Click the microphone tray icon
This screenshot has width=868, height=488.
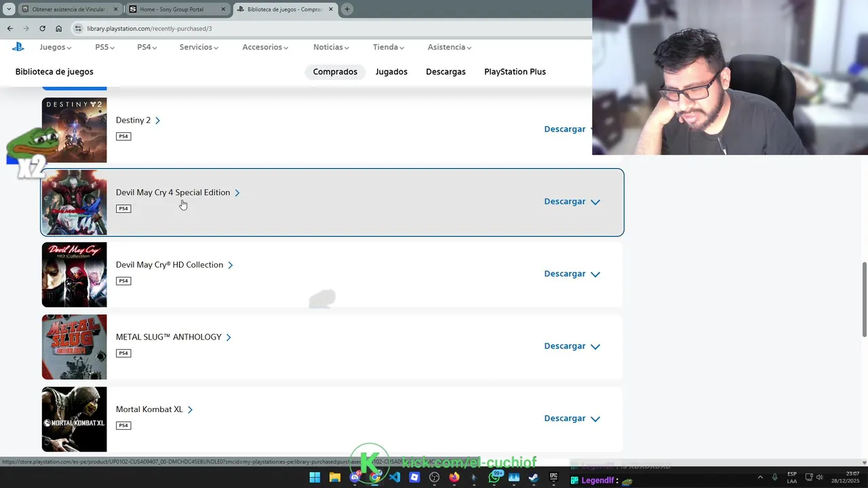774,478
